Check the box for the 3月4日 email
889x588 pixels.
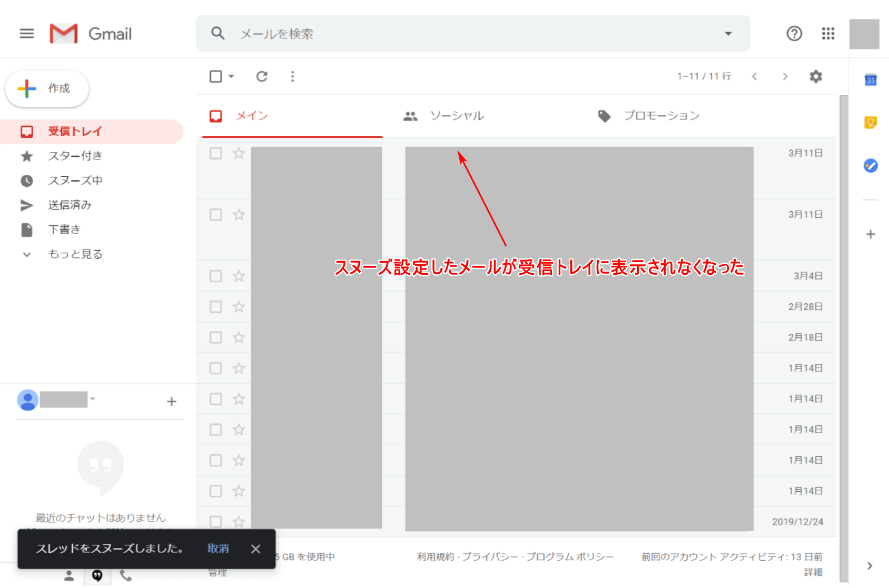(x=216, y=276)
